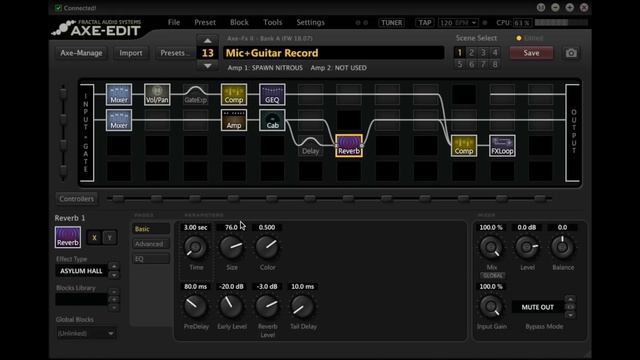Click the Size knob
640x360 pixels.
click(x=231, y=248)
